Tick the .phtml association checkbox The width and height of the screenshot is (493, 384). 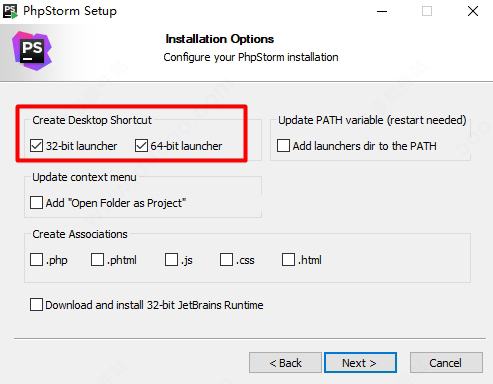point(97,260)
